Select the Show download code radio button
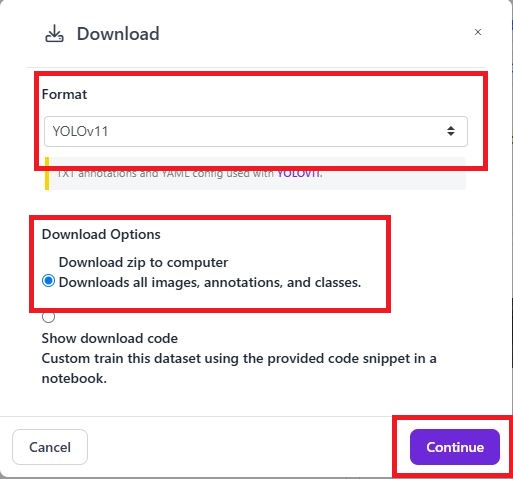Image resolution: width=513 pixels, height=479 pixels. pyautogui.click(x=48, y=317)
